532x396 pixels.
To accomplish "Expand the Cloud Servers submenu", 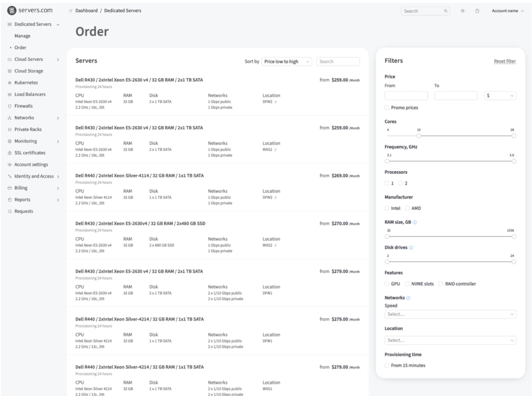I will [58, 59].
